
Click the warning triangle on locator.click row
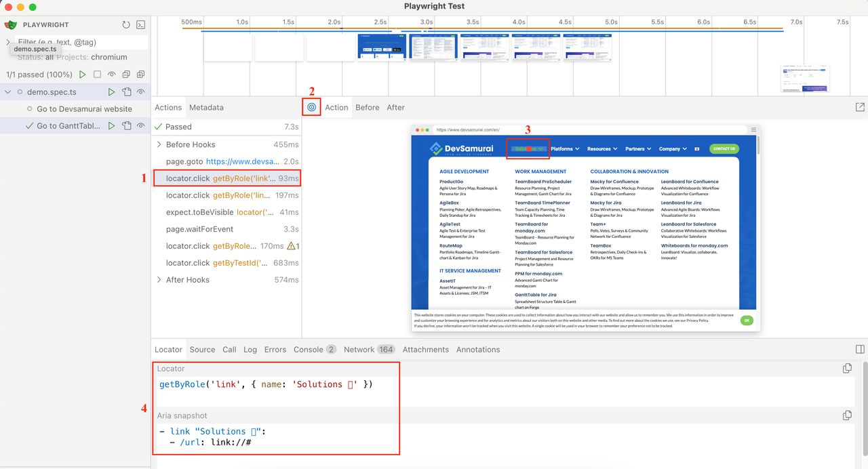(292, 246)
